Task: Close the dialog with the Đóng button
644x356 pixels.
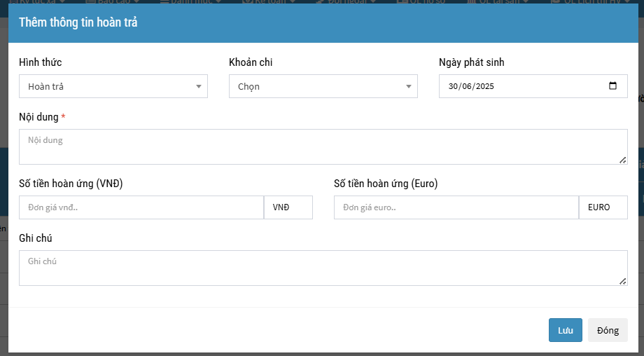Action: click(608, 330)
